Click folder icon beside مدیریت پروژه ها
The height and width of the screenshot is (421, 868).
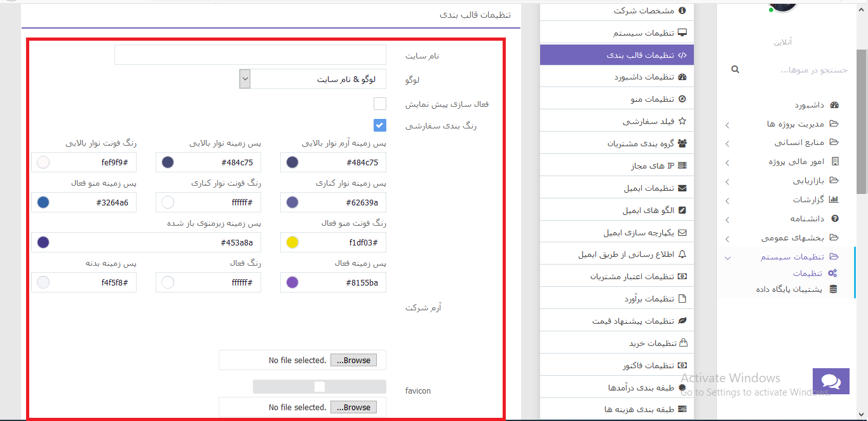(x=834, y=123)
